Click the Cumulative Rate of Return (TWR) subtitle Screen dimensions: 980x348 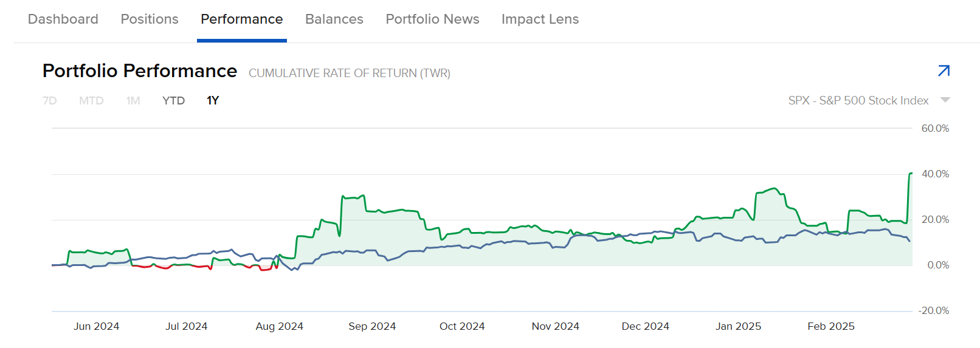coord(350,73)
